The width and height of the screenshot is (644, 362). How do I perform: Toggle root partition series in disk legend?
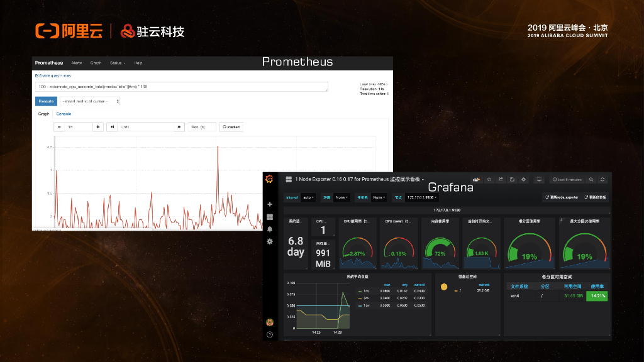(458, 290)
